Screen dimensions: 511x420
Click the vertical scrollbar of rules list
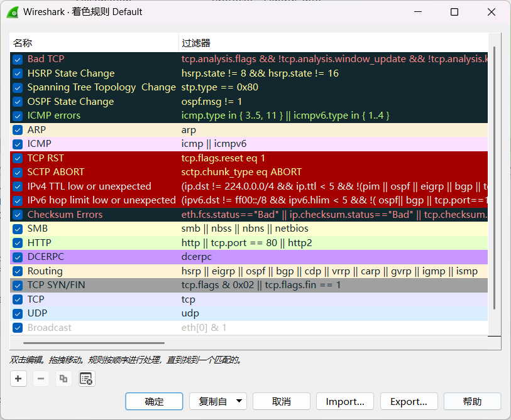pyautogui.click(x=495, y=178)
